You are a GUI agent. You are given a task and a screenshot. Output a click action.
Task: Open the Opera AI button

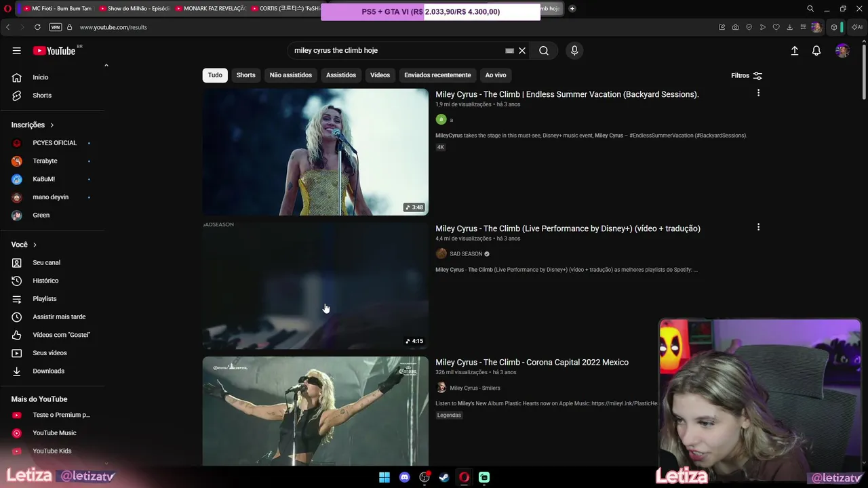coord(858,27)
